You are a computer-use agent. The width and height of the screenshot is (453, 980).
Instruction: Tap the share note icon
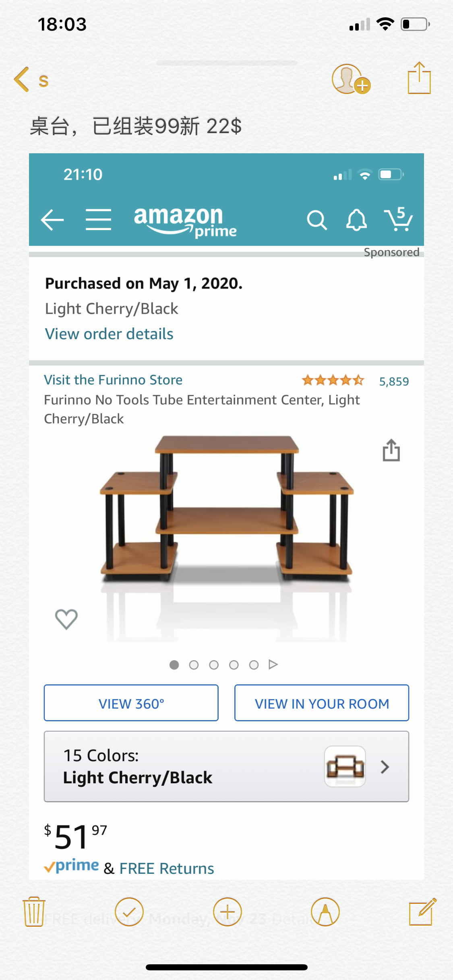tap(419, 78)
